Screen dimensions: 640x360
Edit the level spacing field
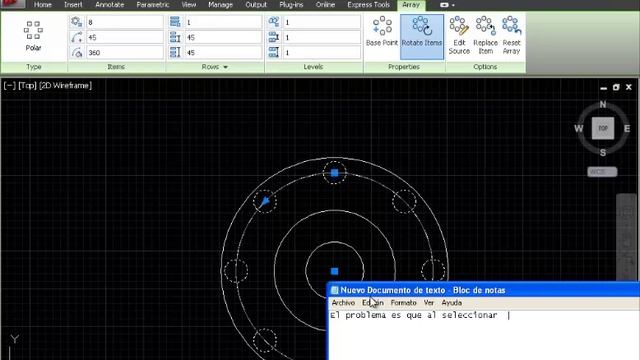(x=322, y=38)
